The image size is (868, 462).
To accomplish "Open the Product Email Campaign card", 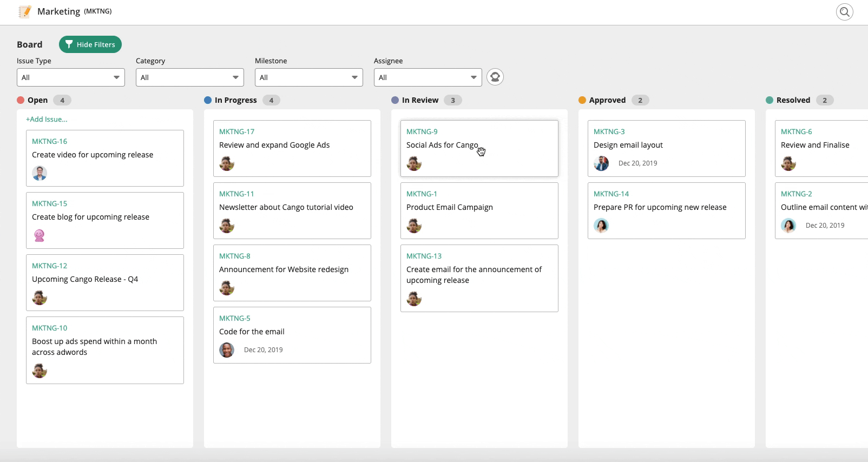I will coord(479,210).
